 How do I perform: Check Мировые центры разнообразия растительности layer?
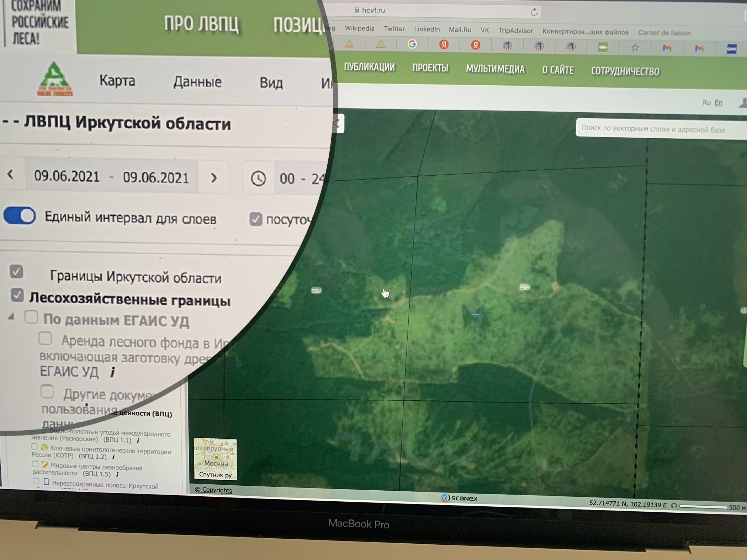point(35,464)
